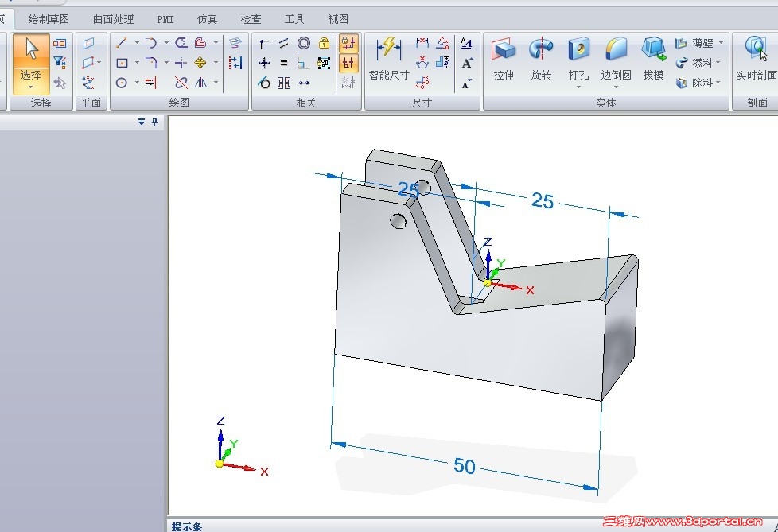This screenshot has height=532, width=778.
Task: Click the 除料 Cut command
Action: pyautogui.click(x=694, y=83)
